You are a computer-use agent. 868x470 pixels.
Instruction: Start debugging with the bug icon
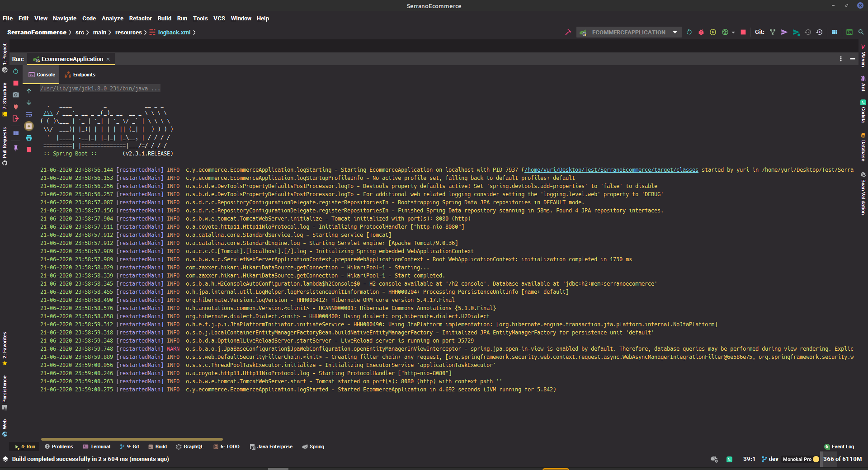click(x=701, y=32)
